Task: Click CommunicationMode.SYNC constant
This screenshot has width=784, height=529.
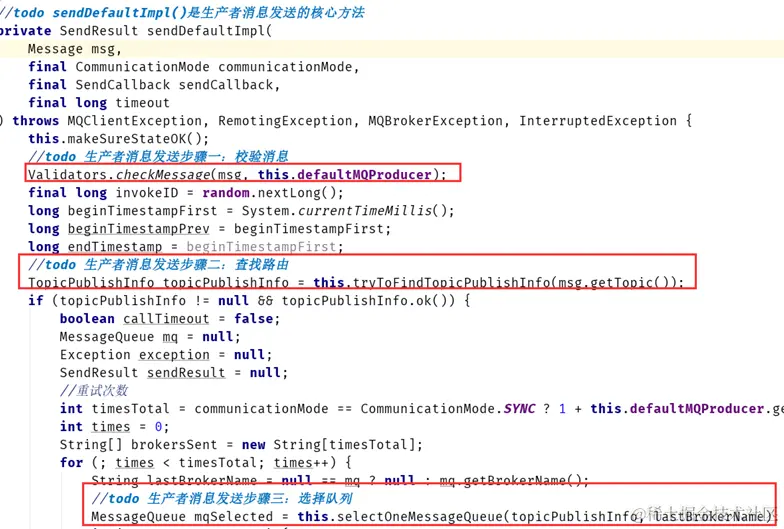Action: click(448, 408)
